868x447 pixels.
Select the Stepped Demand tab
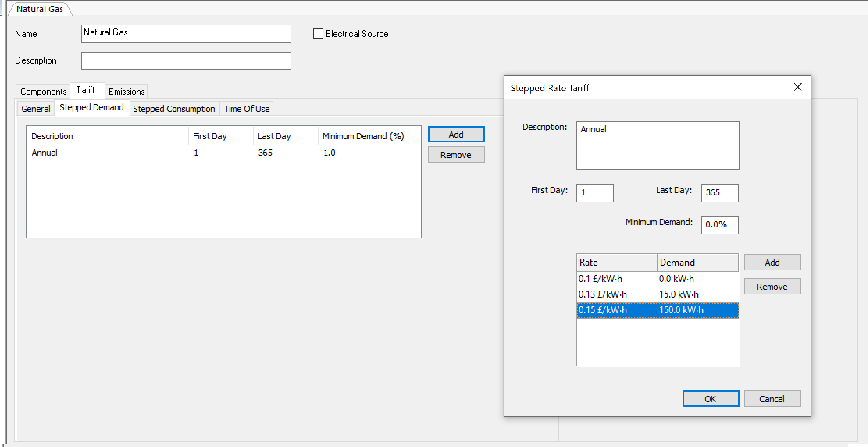(x=92, y=108)
